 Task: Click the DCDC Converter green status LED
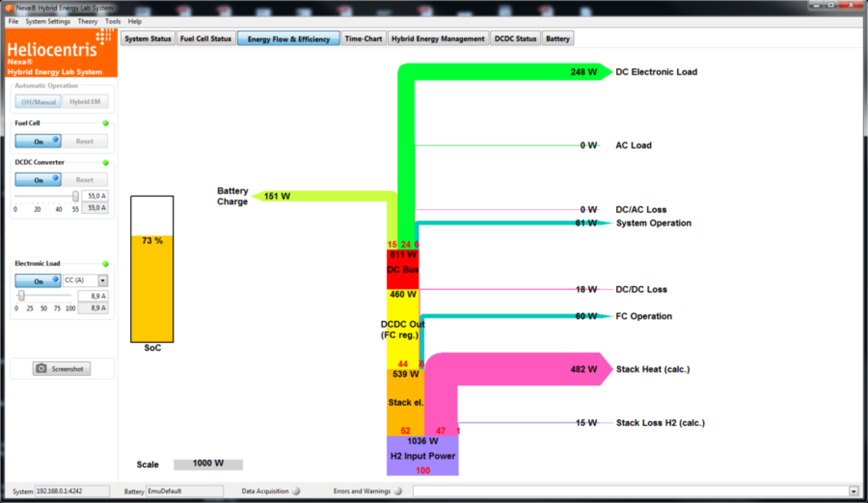(105, 163)
